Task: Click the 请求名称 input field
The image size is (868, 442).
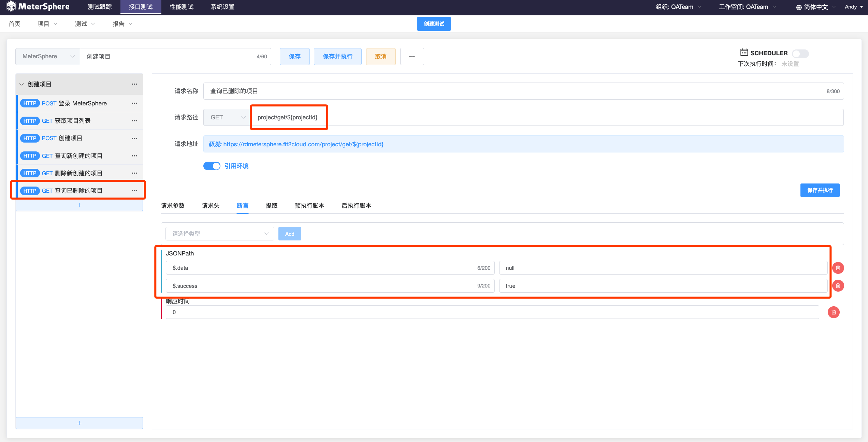Action: pos(512,91)
